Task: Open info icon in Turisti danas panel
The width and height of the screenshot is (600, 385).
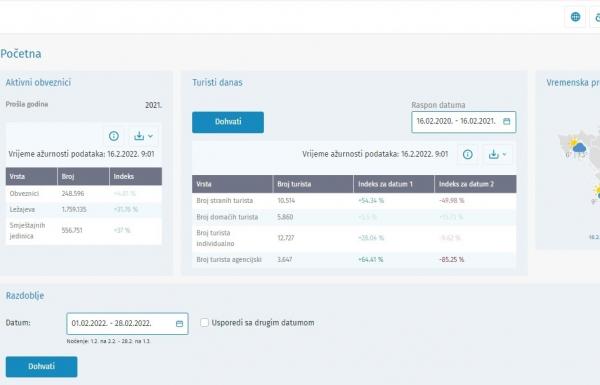Action: [468, 154]
